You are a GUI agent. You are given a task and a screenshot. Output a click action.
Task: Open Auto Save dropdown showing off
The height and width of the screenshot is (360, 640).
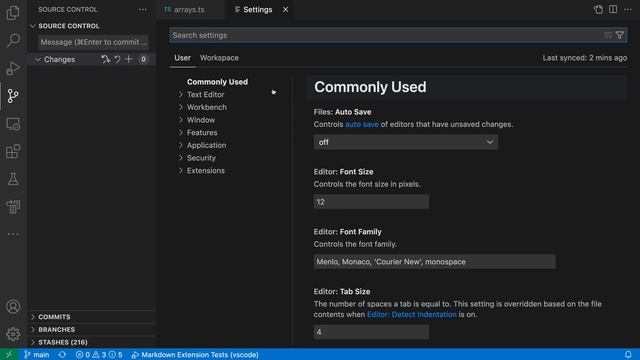[x=406, y=142]
